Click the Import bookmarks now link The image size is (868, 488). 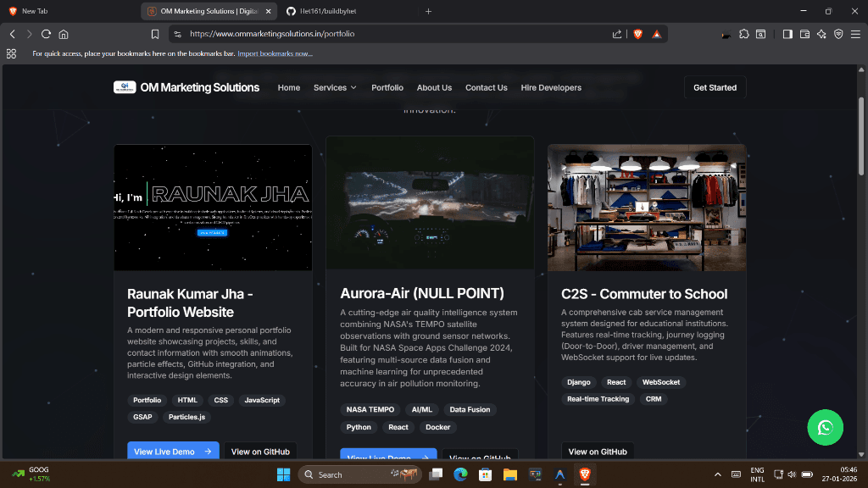pyautogui.click(x=275, y=53)
